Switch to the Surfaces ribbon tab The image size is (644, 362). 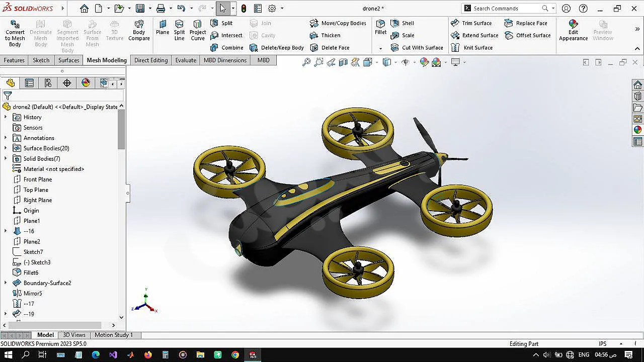[69, 60]
